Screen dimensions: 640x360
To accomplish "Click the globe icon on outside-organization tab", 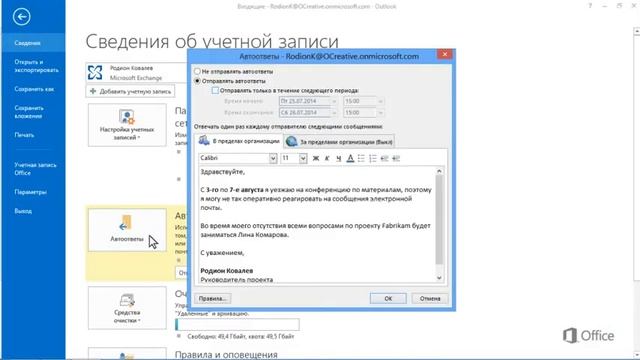I will pyautogui.click(x=291, y=141).
